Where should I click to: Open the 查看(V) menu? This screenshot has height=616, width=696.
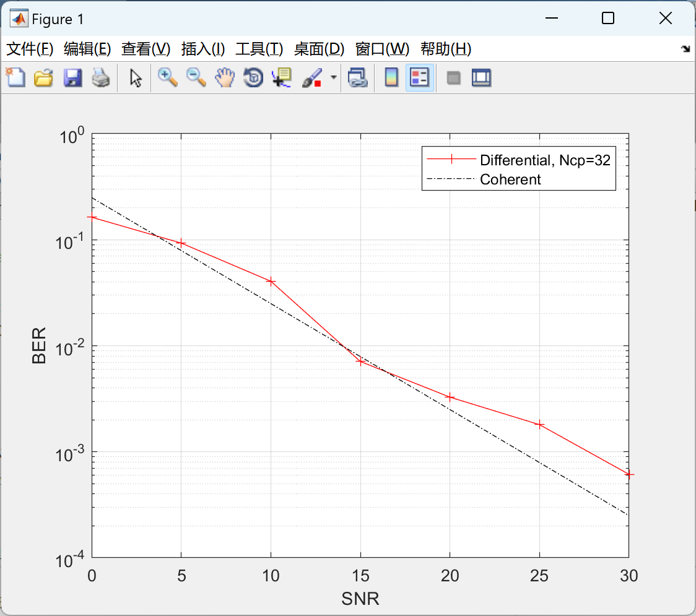[146, 49]
